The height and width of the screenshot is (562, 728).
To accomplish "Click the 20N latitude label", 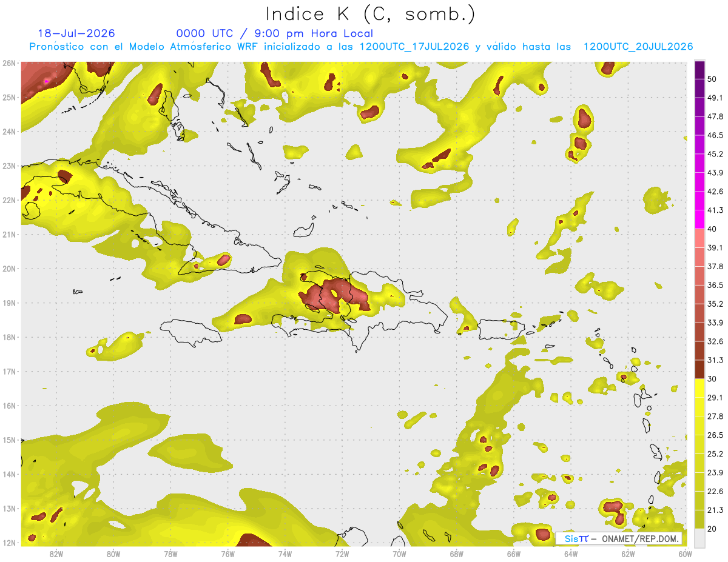I will (x=8, y=269).
